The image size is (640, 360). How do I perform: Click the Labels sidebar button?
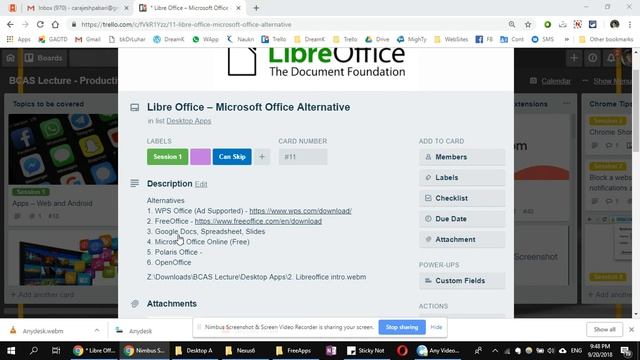click(462, 178)
